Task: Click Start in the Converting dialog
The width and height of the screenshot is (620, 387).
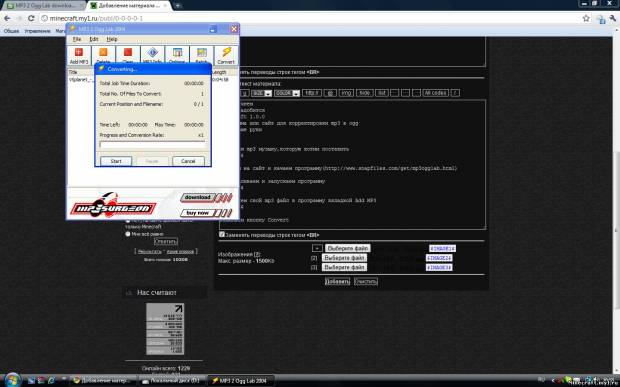Action: coord(116,161)
